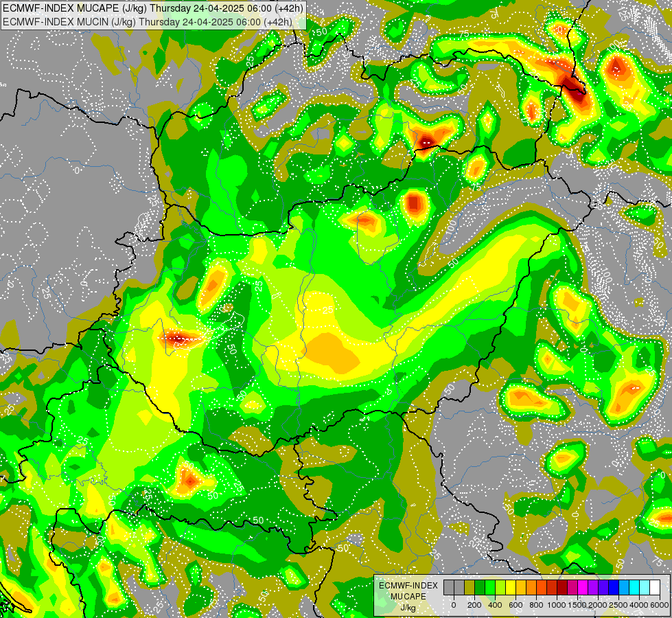
Task: Click the ECMWF-INDEX MUCAPE title line
Action: click(152, 8)
